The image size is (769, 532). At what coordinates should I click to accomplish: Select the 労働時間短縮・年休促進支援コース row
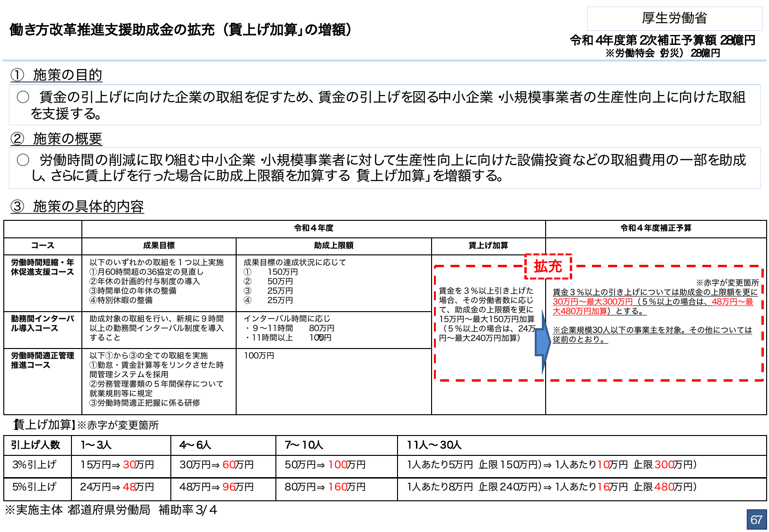[x=43, y=267]
